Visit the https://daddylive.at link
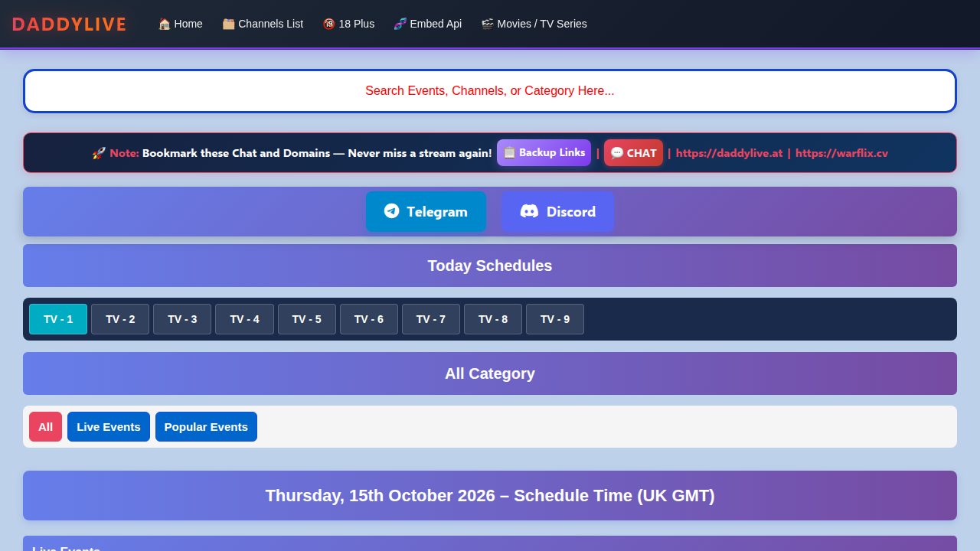The image size is (980, 551). 729,153
